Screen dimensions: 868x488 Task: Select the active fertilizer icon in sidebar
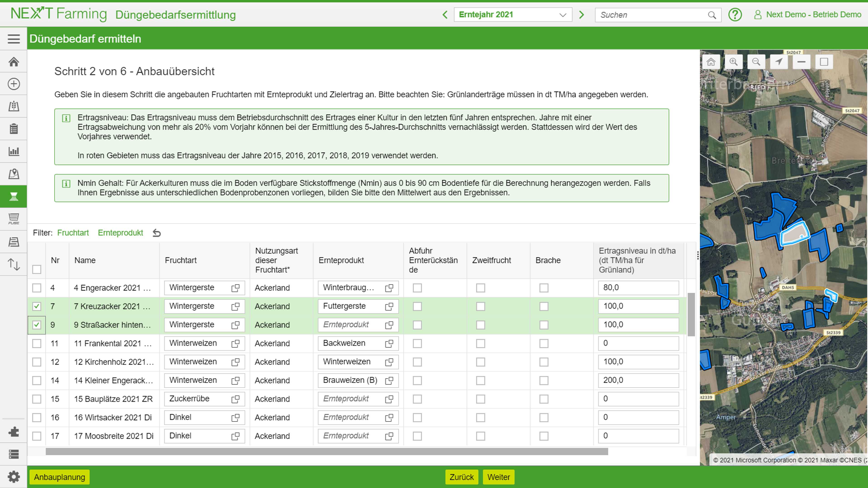14,196
